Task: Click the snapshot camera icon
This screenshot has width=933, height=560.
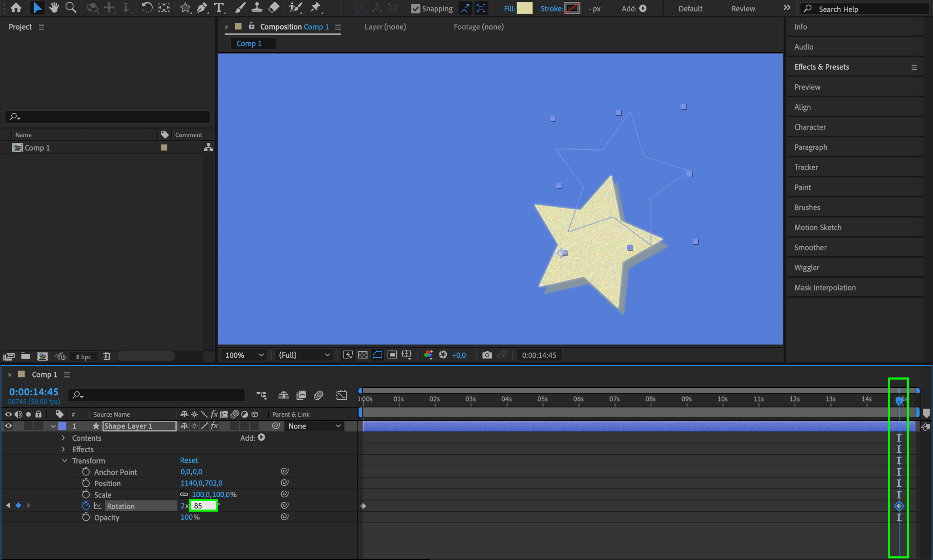Action: (x=487, y=355)
